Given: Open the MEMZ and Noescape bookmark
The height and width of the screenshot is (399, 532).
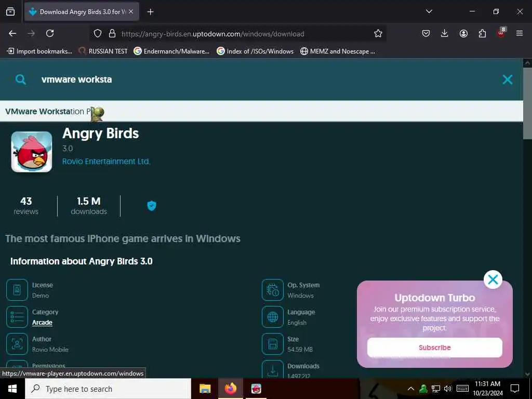Looking at the screenshot, I should click(338, 51).
